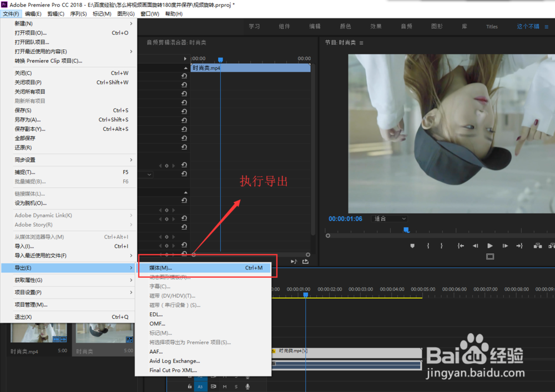Open 图形(G) menu
This screenshot has height=392, width=555.
126,14
